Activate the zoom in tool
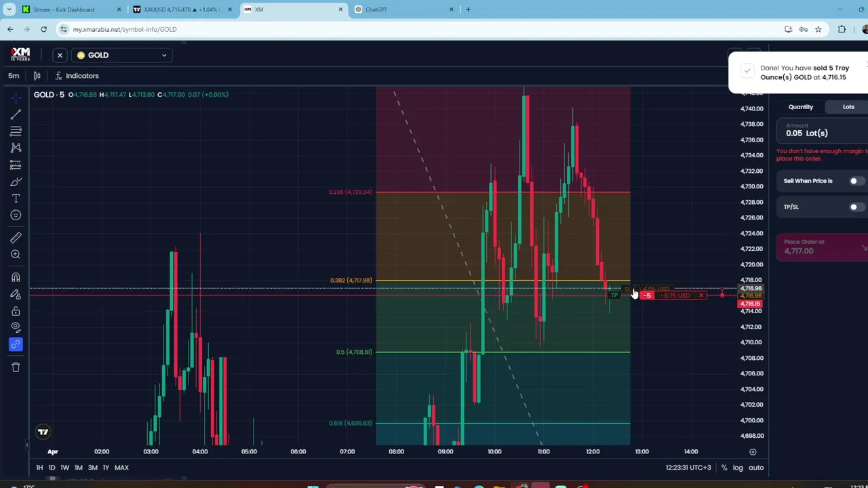 [x=16, y=254]
